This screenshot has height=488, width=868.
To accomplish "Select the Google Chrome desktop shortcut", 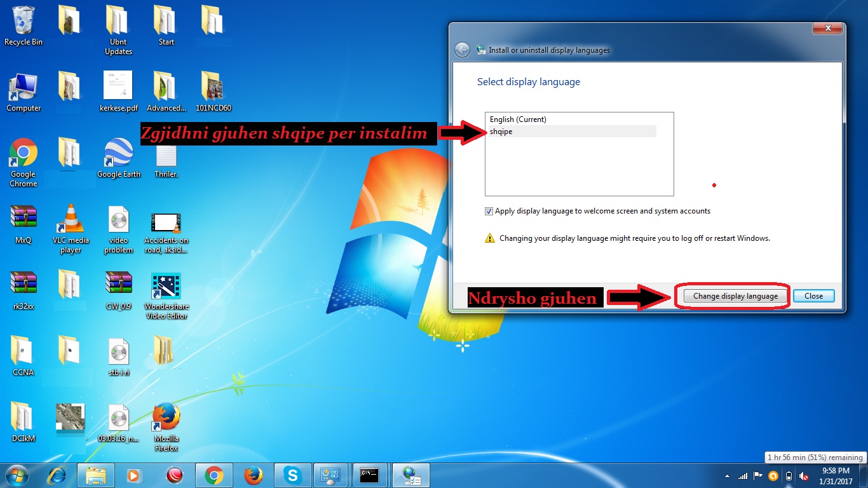I will point(24,163).
